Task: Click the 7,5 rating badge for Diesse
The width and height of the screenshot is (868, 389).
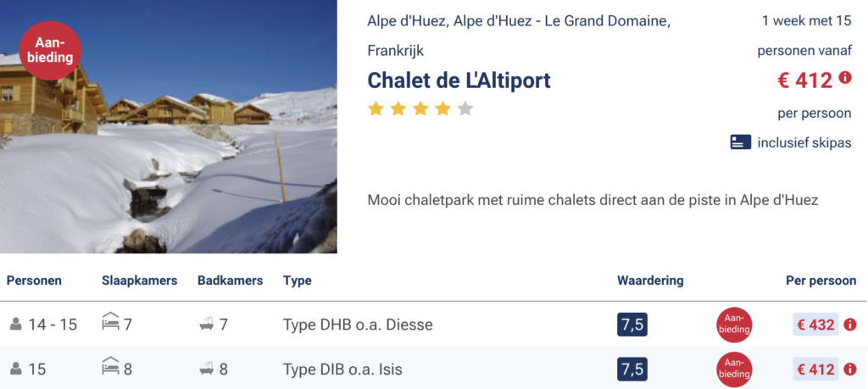Action: tap(632, 325)
